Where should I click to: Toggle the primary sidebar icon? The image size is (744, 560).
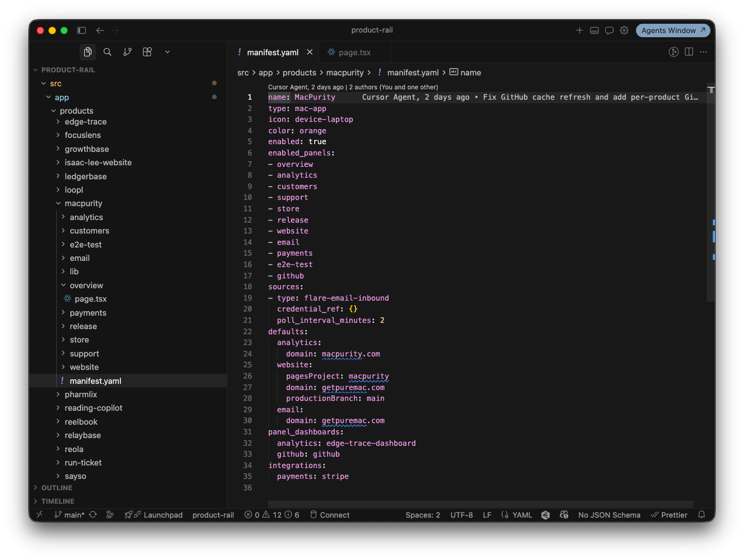coord(82,30)
